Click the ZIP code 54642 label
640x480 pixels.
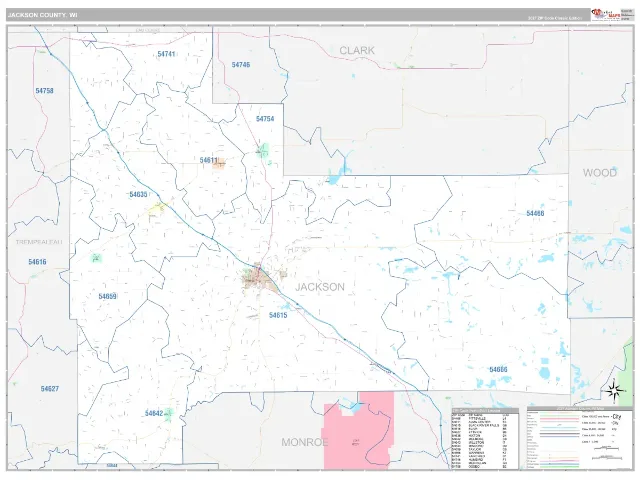[154, 413]
